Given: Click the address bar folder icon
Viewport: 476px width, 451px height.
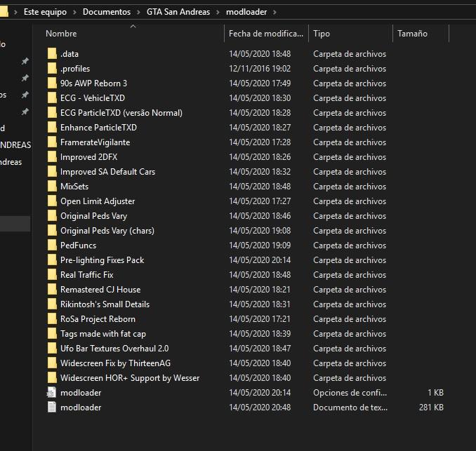Looking at the screenshot, I should (4, 12).
